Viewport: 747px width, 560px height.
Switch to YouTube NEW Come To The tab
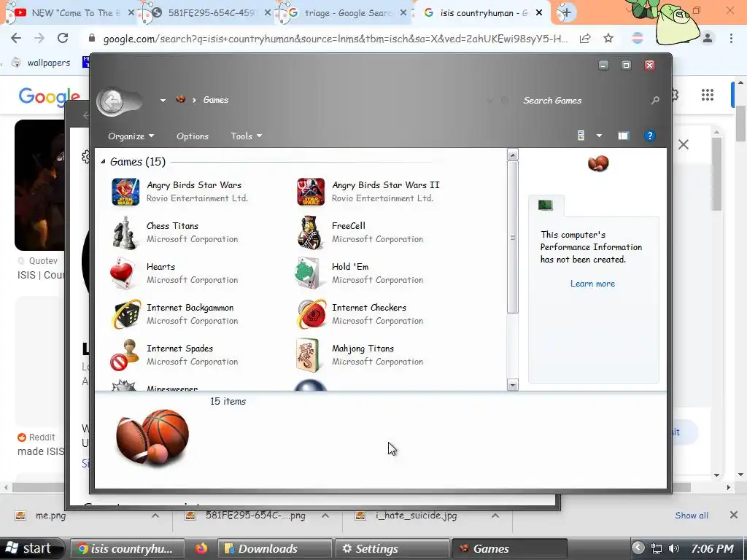coord(72,13)
